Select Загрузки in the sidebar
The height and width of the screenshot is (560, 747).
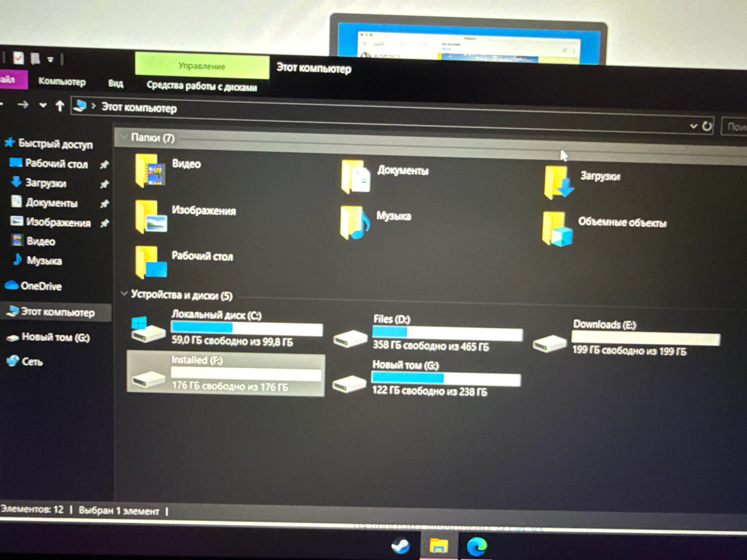pyautogui.click(x=46, y=183)
